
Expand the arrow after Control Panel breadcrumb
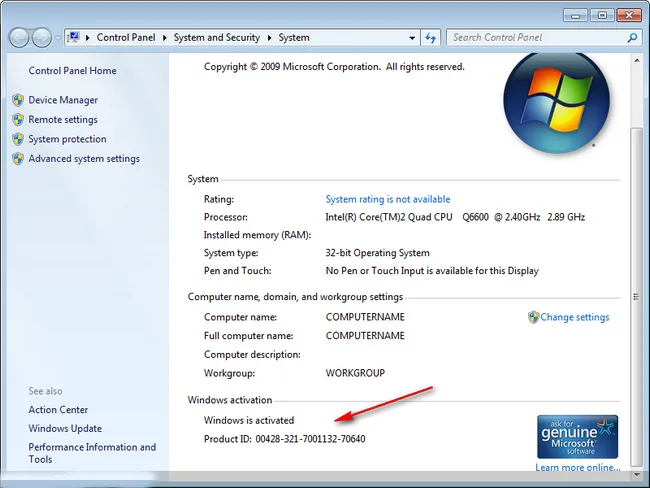pyautogui.click(x=165, y=38)
